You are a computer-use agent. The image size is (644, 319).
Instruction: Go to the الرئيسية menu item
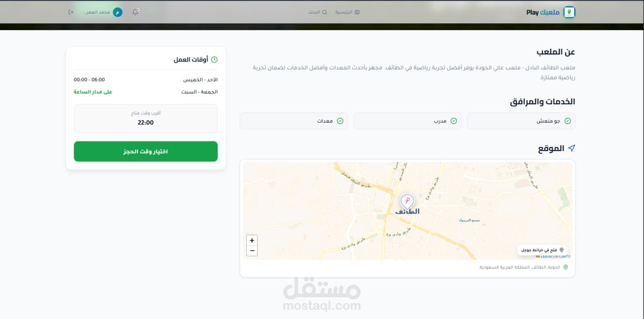348,12
